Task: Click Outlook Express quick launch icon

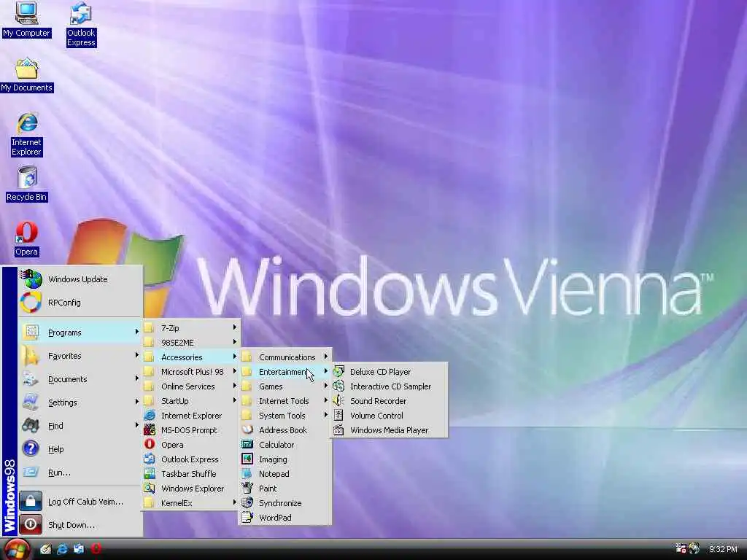Action: 79,549
